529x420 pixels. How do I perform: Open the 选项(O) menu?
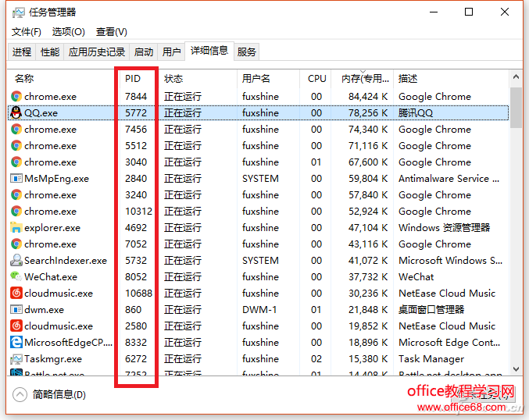point(68,32)
